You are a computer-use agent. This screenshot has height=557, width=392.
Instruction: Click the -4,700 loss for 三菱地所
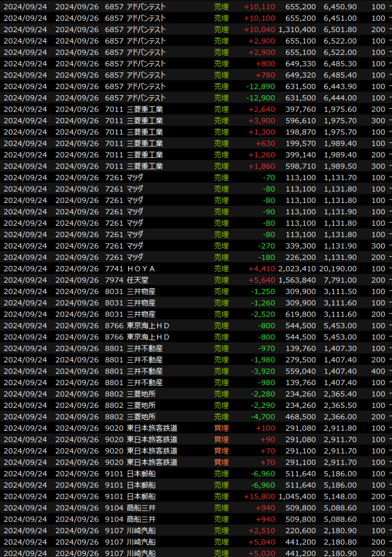coord(263,417)
